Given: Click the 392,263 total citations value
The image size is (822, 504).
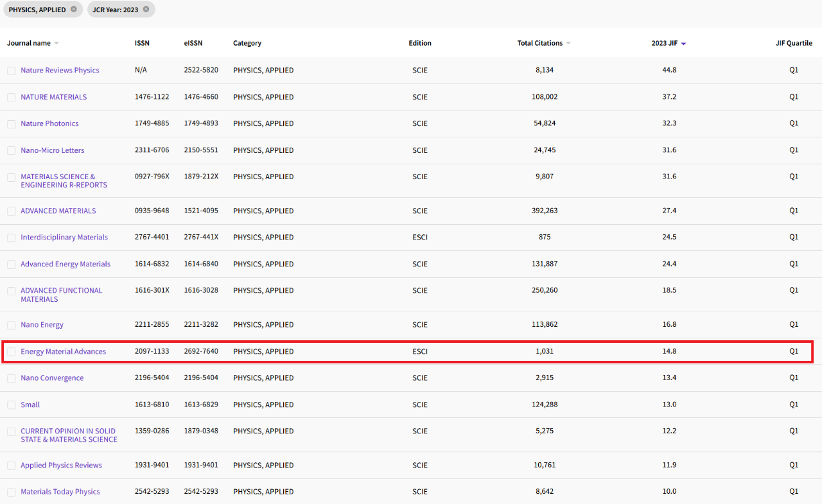Looking at the screenshot, I should (545, 211).
